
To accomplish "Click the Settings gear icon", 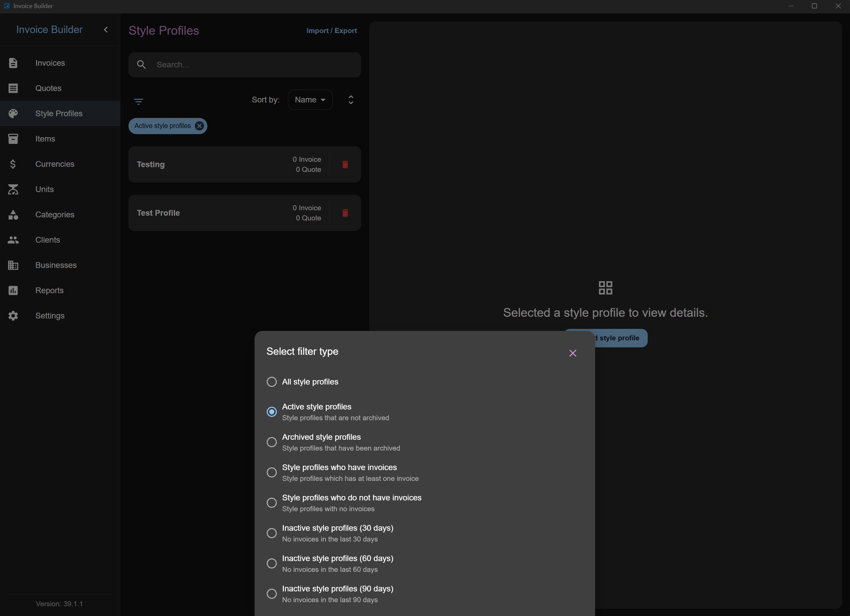I will coord(13,316).
